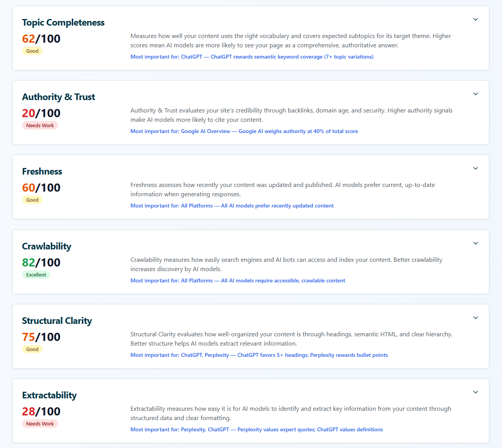Expand the Structural Clarity section
Screen dimensions: 502x448
coord(475,317)
